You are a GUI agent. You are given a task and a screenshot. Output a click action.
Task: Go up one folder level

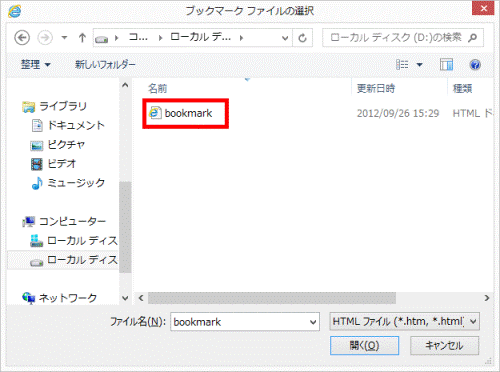(82, 38)
